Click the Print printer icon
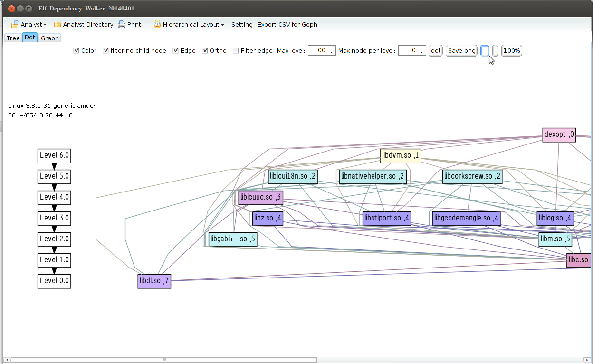The width and height of the screenshot is (593, 364). 122,24
